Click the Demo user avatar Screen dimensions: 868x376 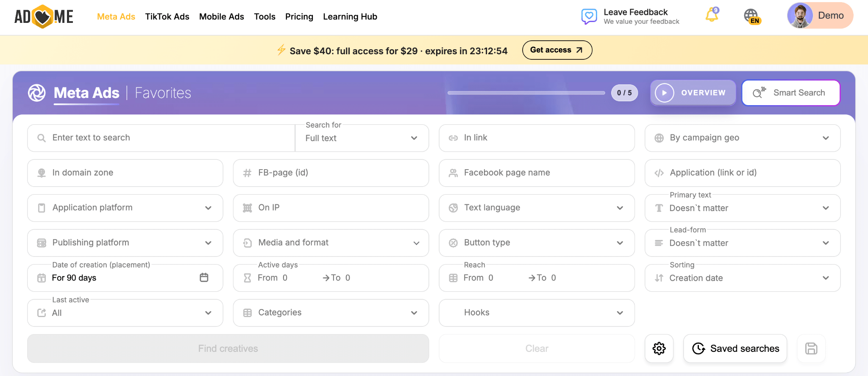[x=800, y=16]
